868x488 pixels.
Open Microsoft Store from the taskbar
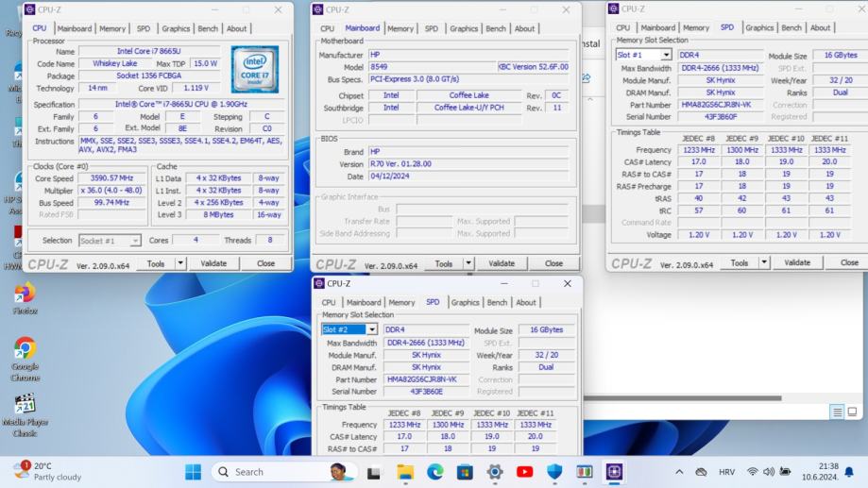coord(465,472)
